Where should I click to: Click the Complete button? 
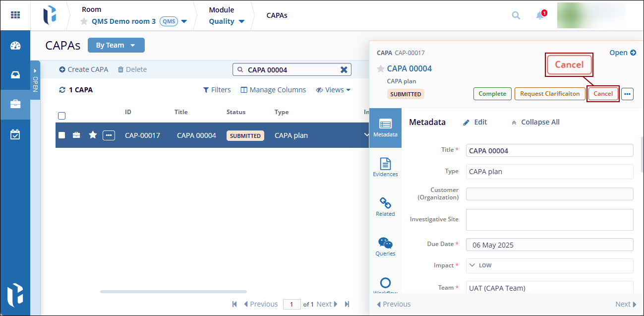point(492,94)
